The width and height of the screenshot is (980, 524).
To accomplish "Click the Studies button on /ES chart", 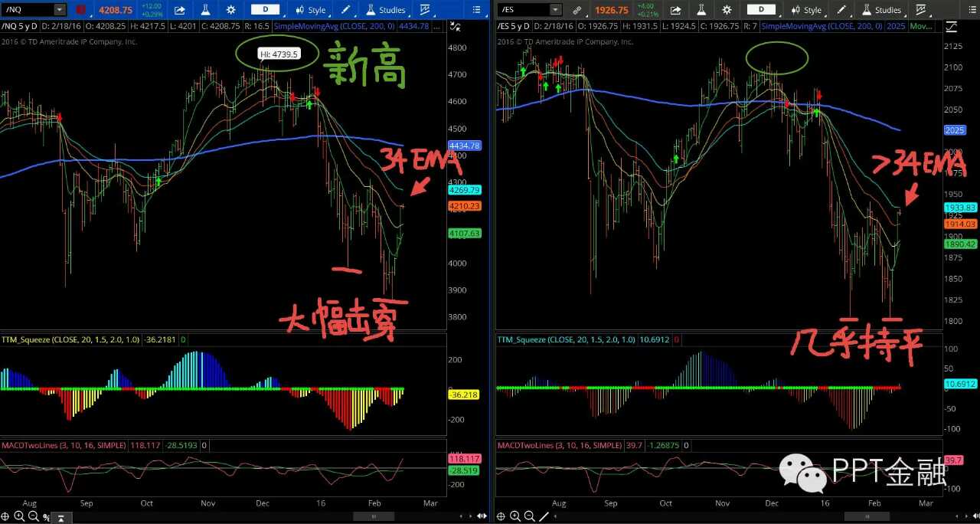I will pos(882,10).
